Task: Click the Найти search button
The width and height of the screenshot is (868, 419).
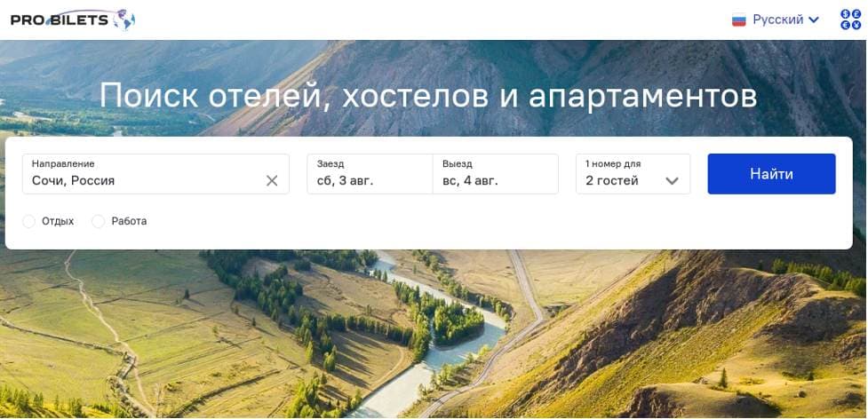Action: [771, 174]
